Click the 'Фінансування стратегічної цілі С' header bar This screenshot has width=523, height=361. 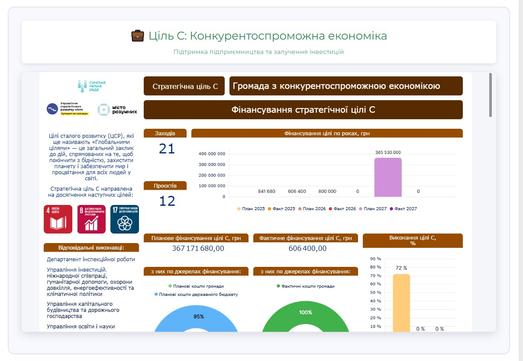303,110
